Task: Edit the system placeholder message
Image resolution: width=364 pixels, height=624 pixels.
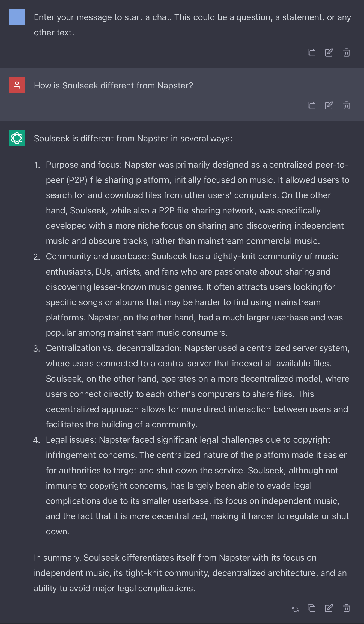Action: tap(329, 52)
